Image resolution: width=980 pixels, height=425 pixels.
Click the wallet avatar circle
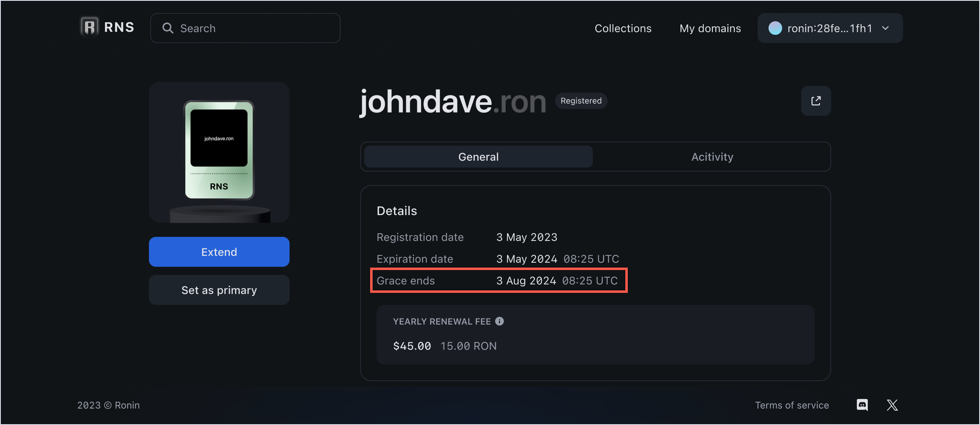coord(775,28)
